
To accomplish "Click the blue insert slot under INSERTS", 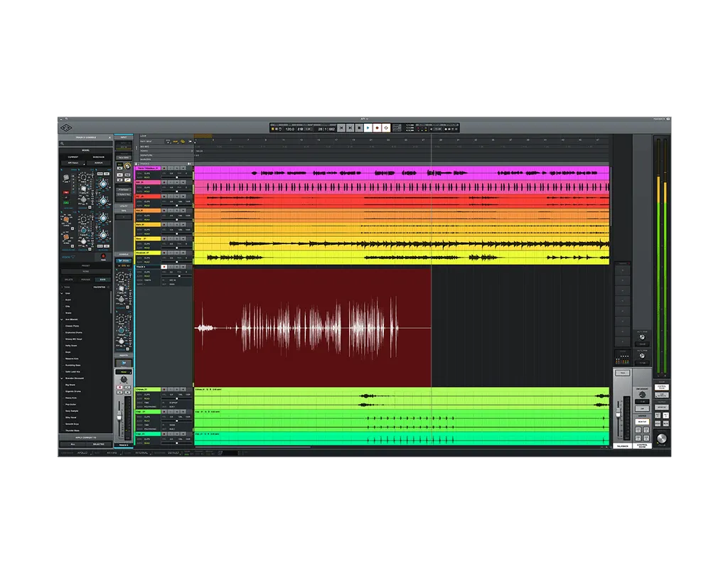I will (124, 364).
